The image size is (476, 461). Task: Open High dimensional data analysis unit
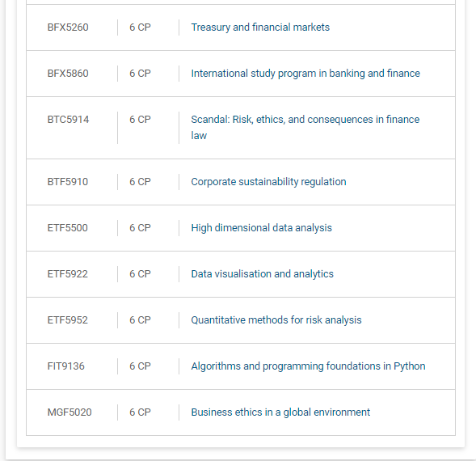pyautogui.click(x=261, y=228)
